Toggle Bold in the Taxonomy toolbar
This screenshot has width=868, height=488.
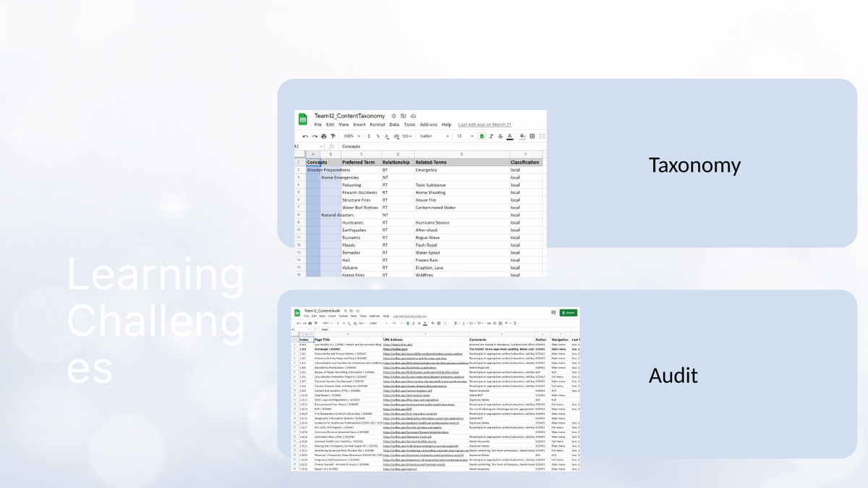tap(482, 136)
